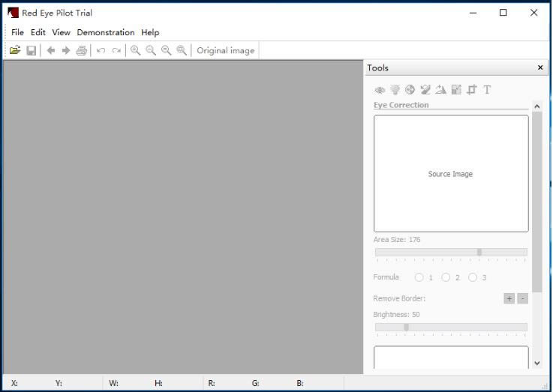Choose Formula option 3 radio button
Screen dimensions: 553x392
(473, 277)
